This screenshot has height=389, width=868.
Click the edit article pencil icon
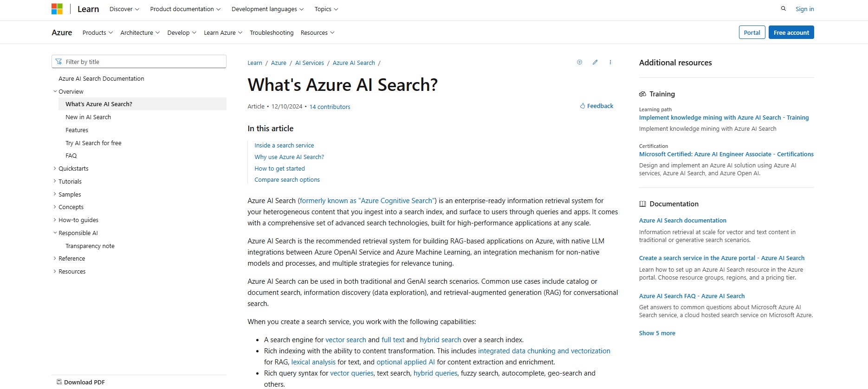tap(595, 62)
